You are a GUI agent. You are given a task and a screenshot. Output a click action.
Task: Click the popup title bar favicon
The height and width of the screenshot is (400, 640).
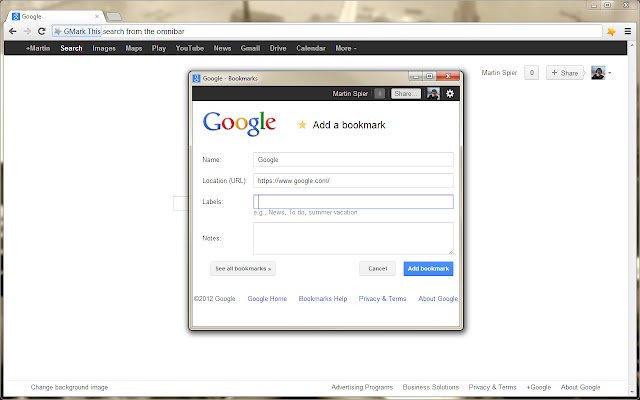(196, 78)
